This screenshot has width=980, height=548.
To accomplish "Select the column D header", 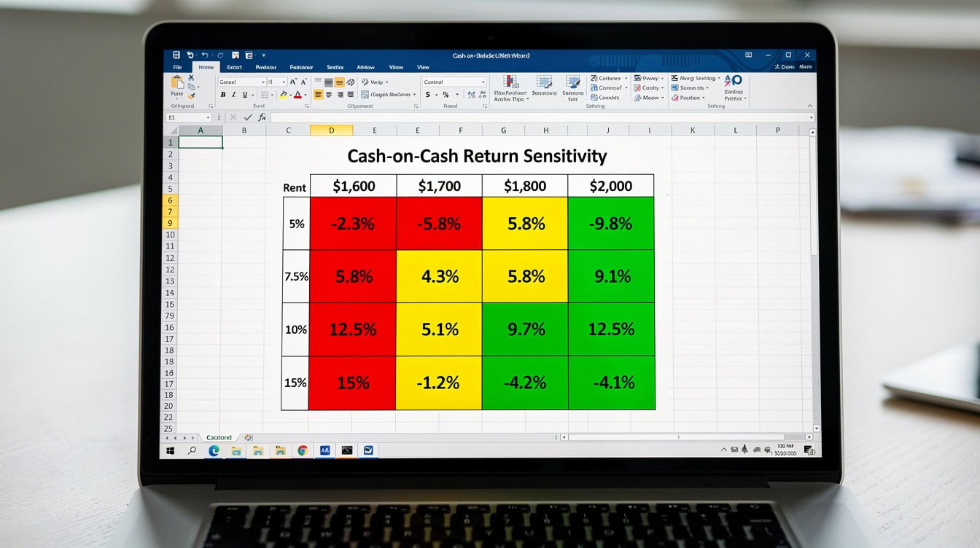I will click(x=331, y=130).
